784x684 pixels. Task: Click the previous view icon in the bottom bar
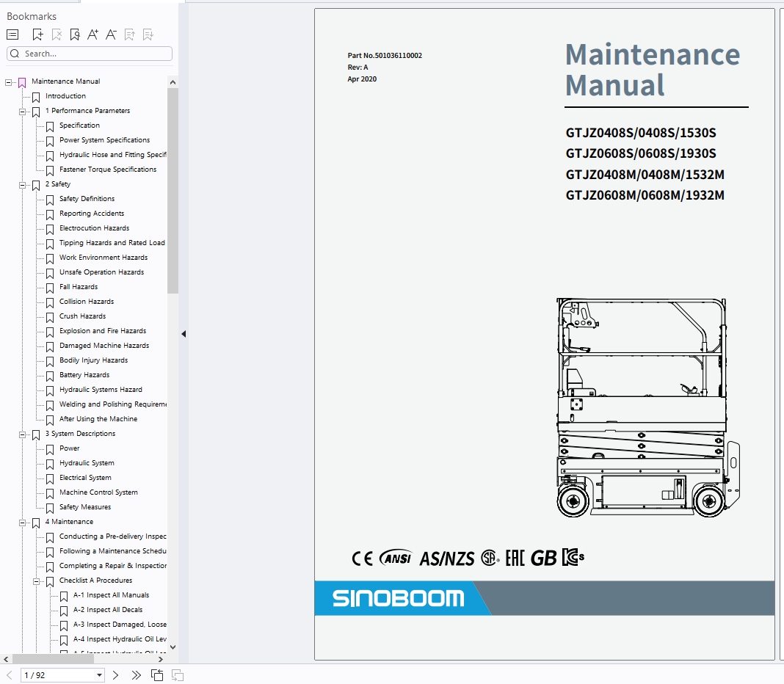point(157,675)
